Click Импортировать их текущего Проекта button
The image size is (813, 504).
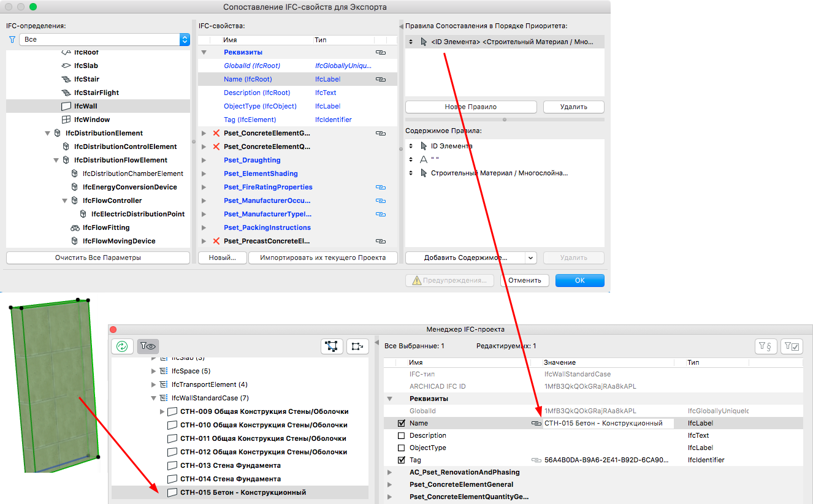[x=323, y=258]
